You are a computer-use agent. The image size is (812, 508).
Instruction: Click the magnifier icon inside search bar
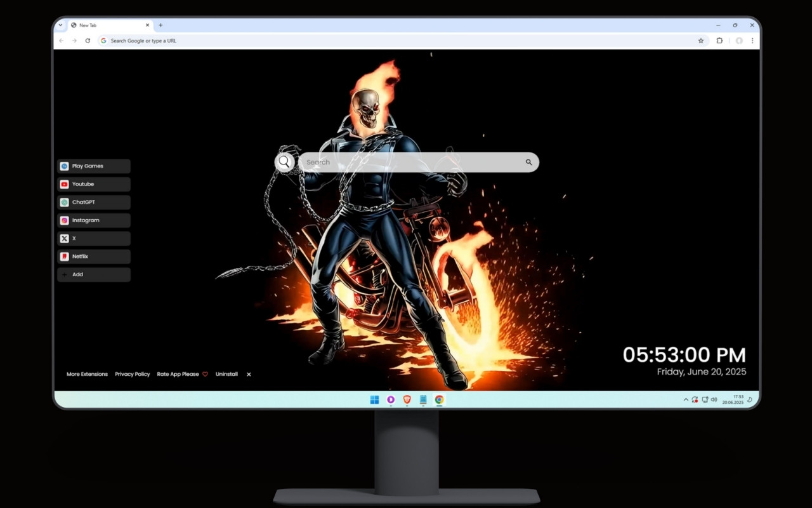(x=528, y=162)
